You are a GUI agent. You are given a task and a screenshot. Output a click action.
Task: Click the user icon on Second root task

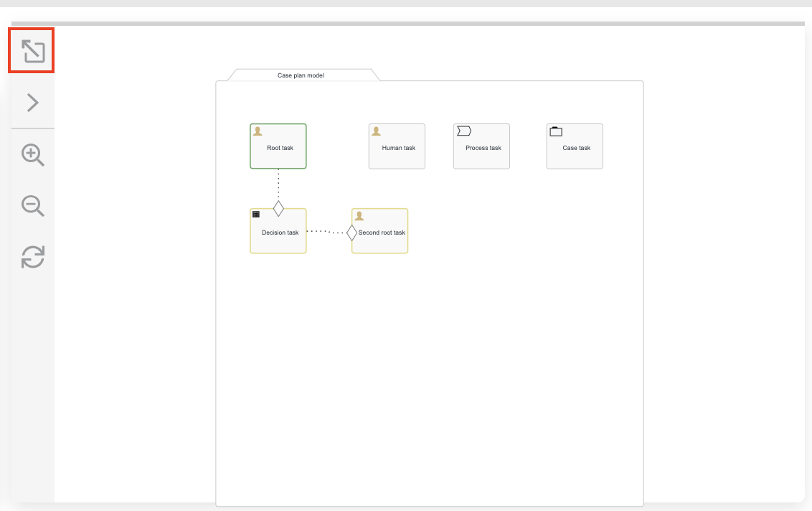tap(358, 214)
